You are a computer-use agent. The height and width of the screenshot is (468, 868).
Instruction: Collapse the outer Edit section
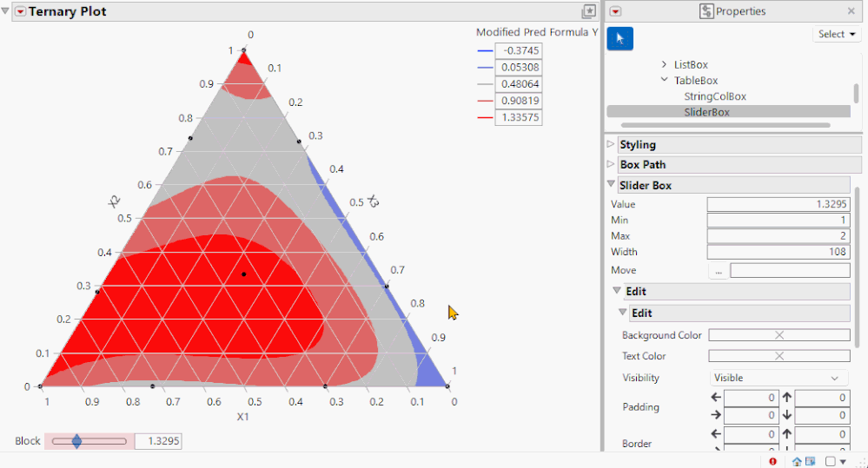click(x=617, y=290)
